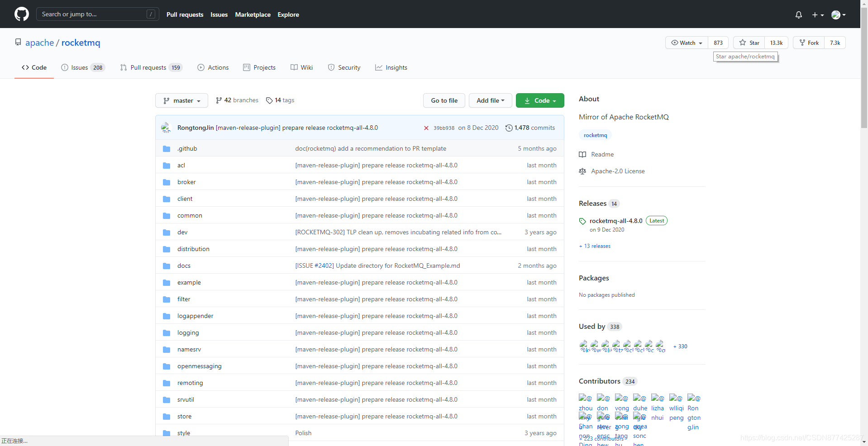
Task: Open the Watch dropdown button
Action: coord(687,43)
